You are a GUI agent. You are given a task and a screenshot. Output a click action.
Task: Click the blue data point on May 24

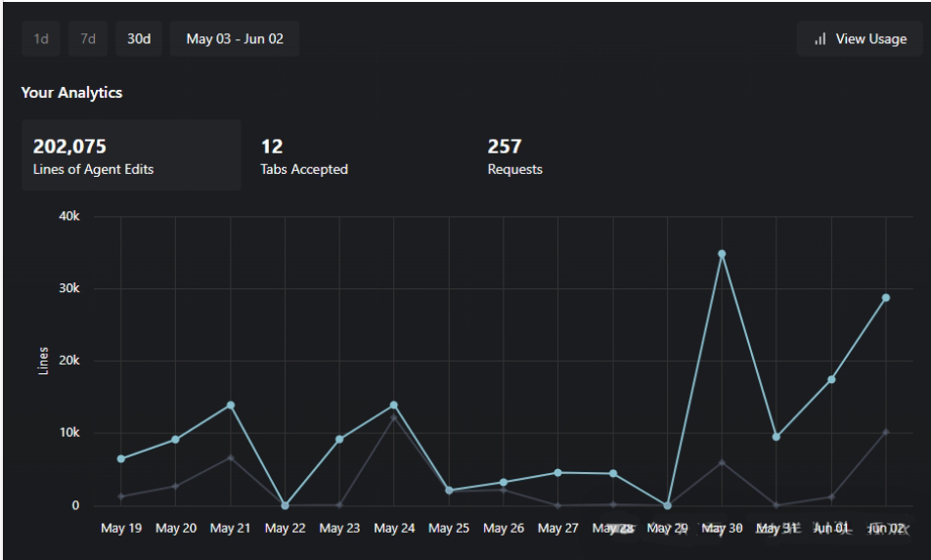coord(394,405)
